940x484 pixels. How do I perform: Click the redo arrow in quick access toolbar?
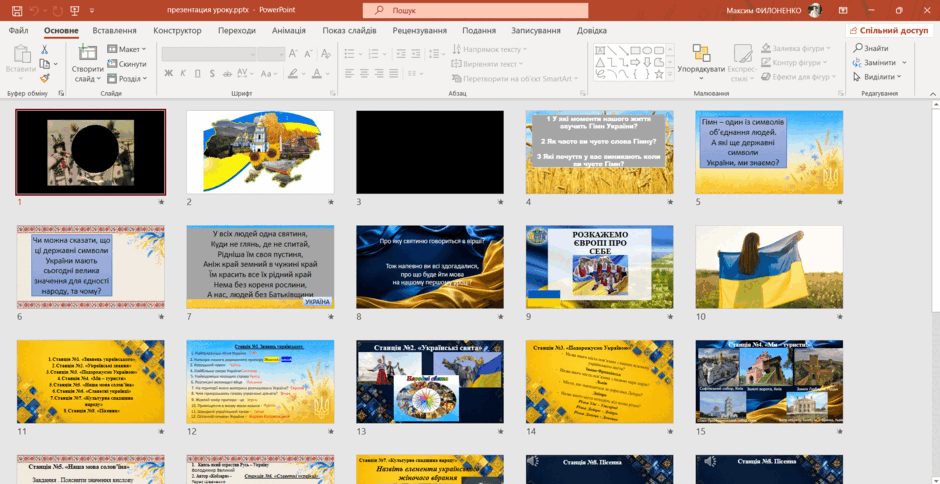[56, 10]
